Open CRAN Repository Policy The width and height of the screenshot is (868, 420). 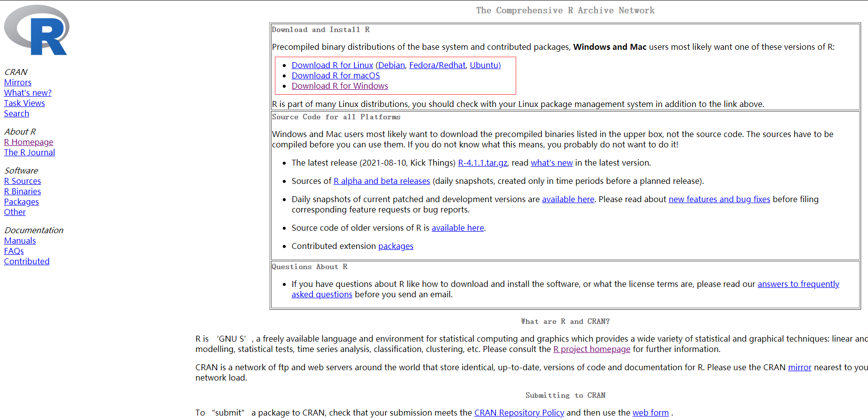[519, 413]
